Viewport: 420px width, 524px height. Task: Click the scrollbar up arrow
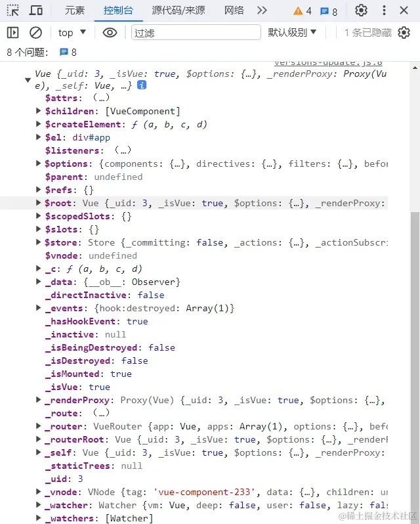[415, 68]
